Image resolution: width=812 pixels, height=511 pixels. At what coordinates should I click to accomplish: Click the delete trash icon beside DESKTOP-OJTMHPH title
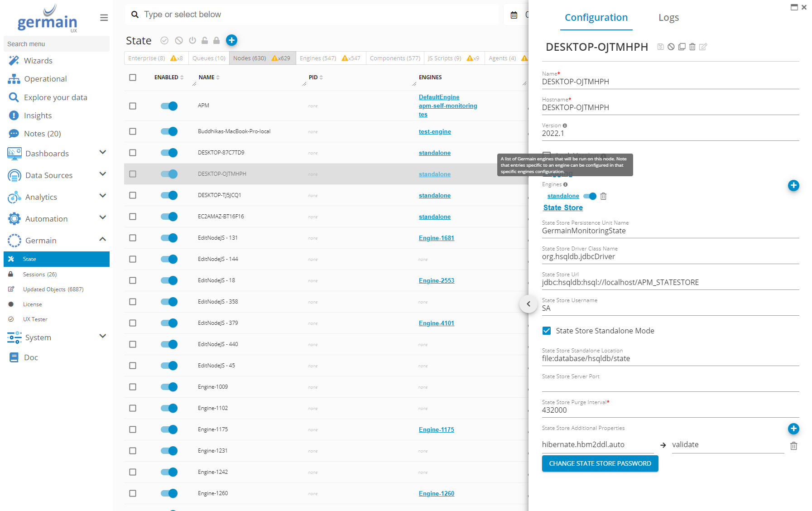[x=692, y=47]
